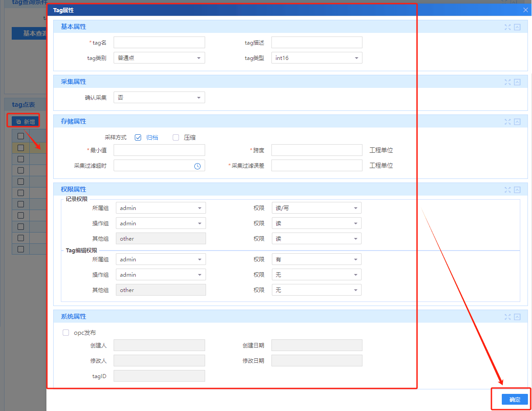Click the 基本属性 section header
The width and height of the screenshot is (532, 411).
tap(290, 27)
